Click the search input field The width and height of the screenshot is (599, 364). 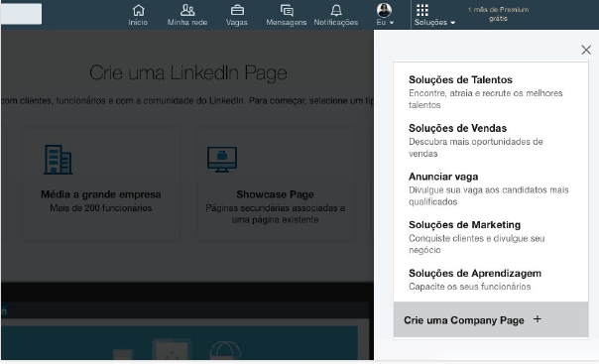pos(21,14)
